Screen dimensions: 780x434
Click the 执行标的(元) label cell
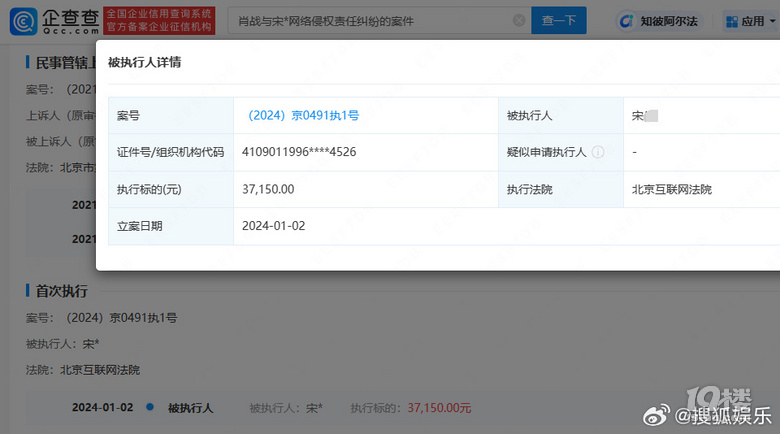pyautogui.click(x=171, y=189)
